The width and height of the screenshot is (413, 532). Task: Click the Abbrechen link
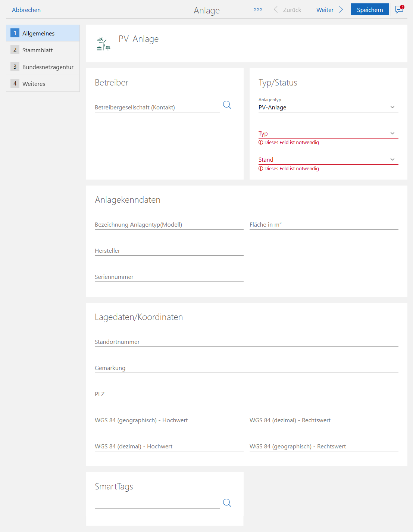(26, 10)
